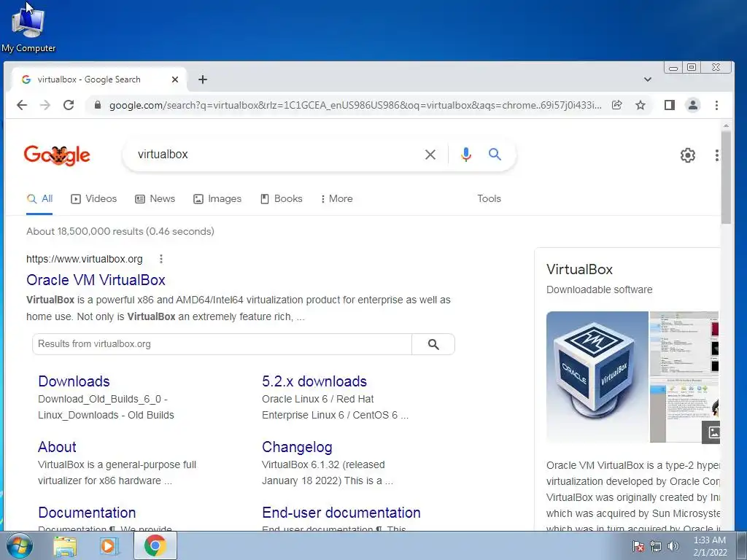The width and height of the screenshot is (747, 560).
Task: Open the End-user documentation sitelink
Action: coord(341,513)
